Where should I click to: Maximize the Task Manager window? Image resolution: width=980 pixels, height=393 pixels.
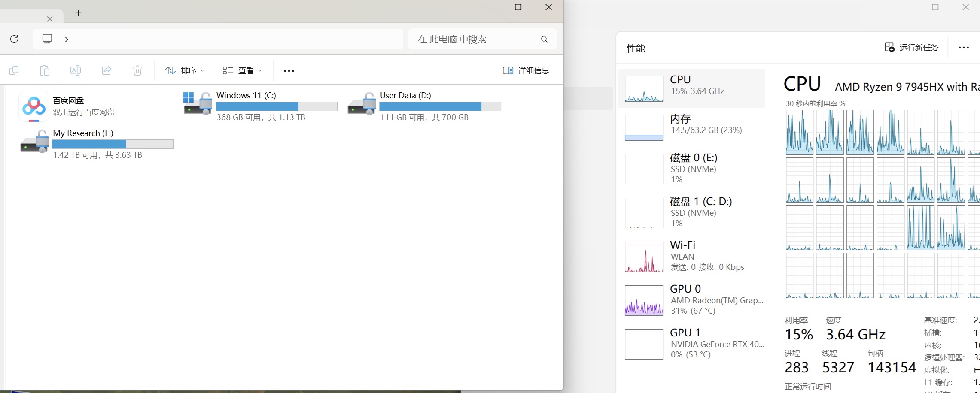click(935, 7)
